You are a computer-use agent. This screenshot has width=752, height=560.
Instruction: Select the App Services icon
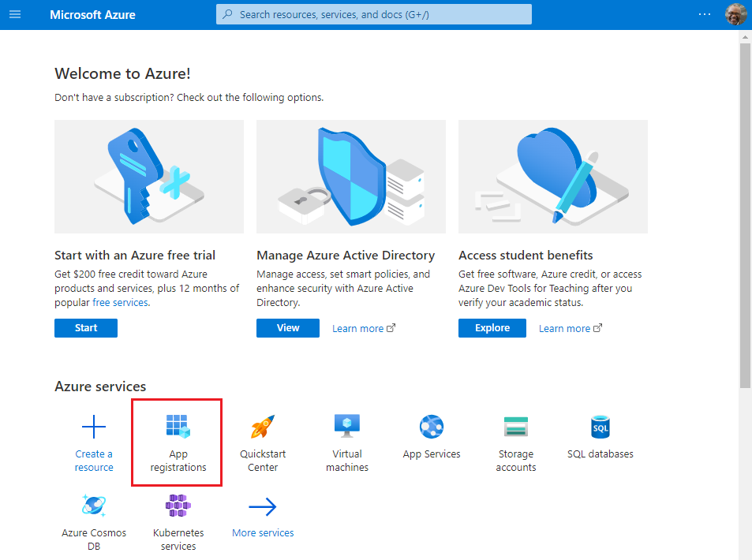tap(431, 427)
